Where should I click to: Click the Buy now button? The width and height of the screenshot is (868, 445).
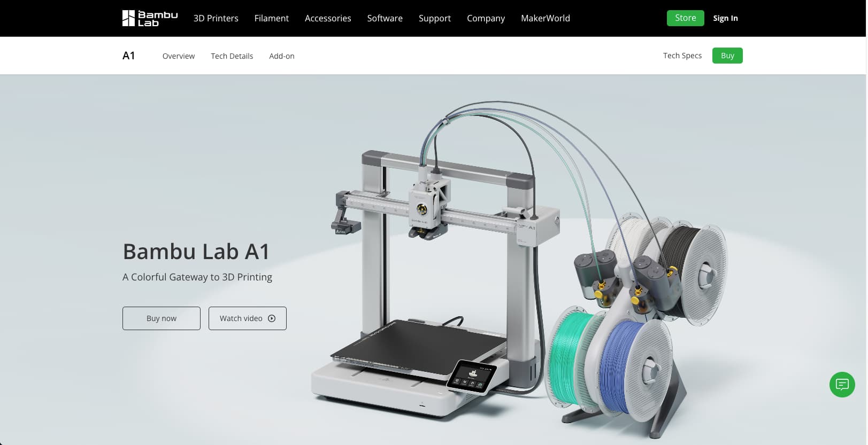(x=162, y=318)
